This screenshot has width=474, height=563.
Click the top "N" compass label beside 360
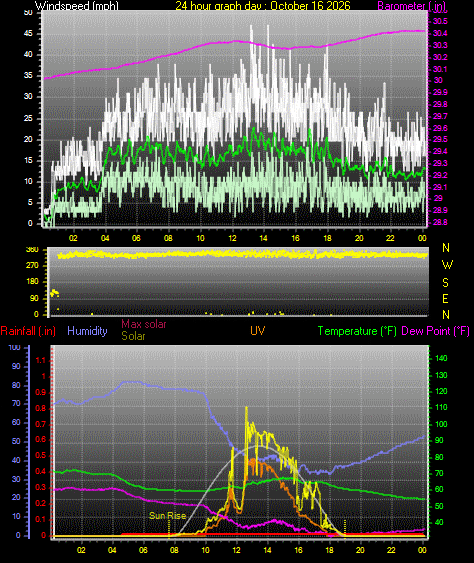[x=446, y=248]
